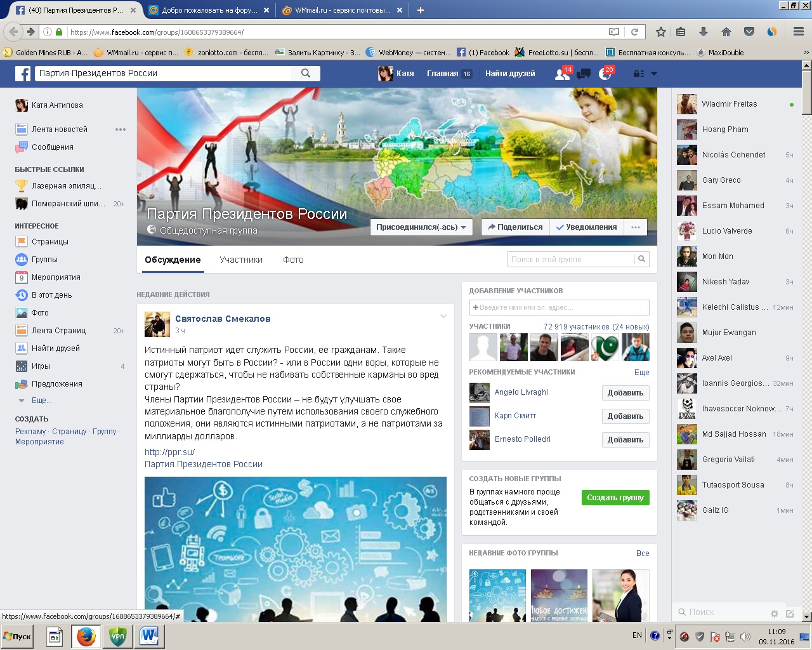The height and width of the screenshot is (650, 812).
Task: Open notifications globe with badge 26
Action: [605, 74]
